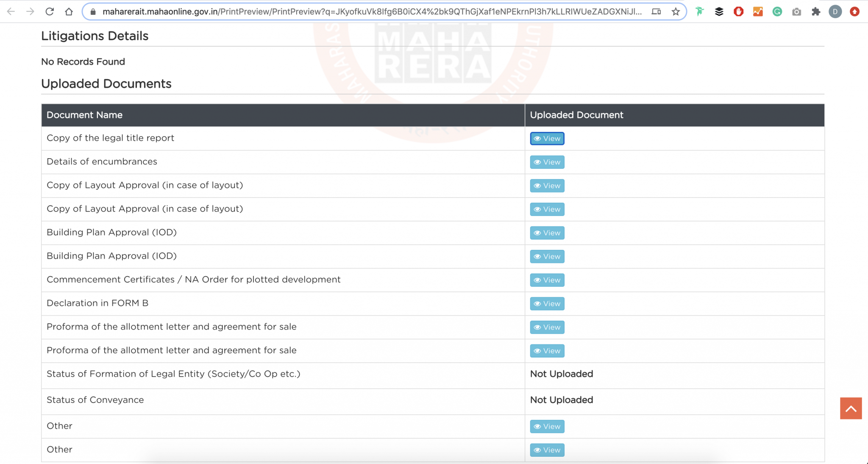
Task: Open the profile avatar D
Action: click(x=835, y=12)
